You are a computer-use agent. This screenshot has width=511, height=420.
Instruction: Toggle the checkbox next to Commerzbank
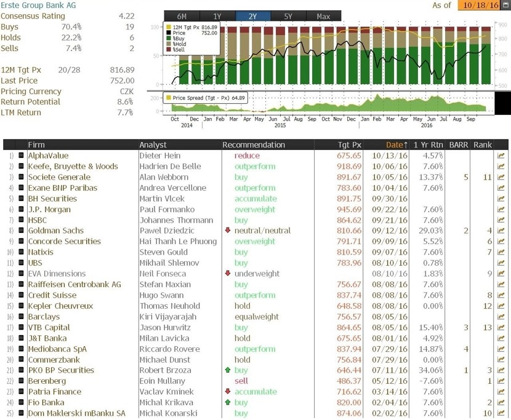tap(21, 360)
